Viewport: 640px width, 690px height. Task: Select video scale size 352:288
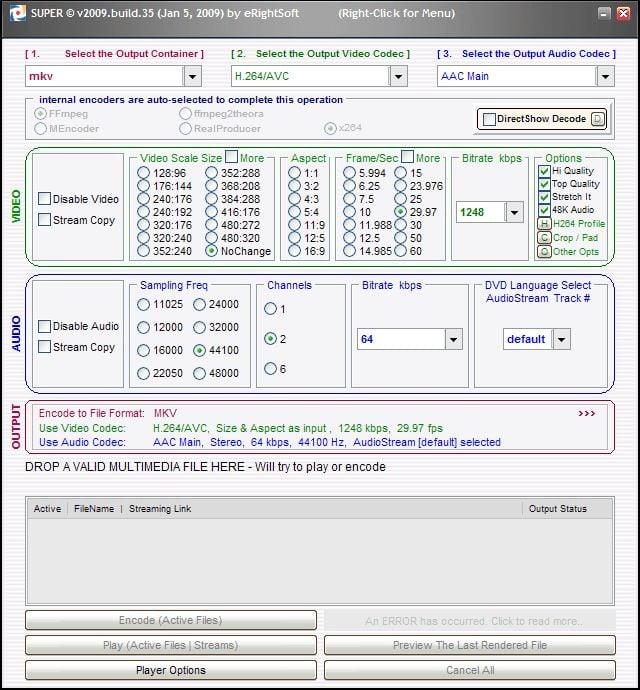pos(211,173)
